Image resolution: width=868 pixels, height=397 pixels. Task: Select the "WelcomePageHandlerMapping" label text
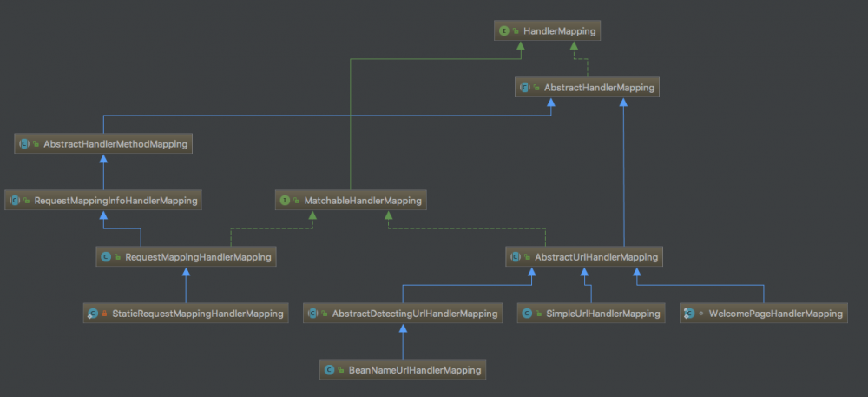tap(775, 314)
